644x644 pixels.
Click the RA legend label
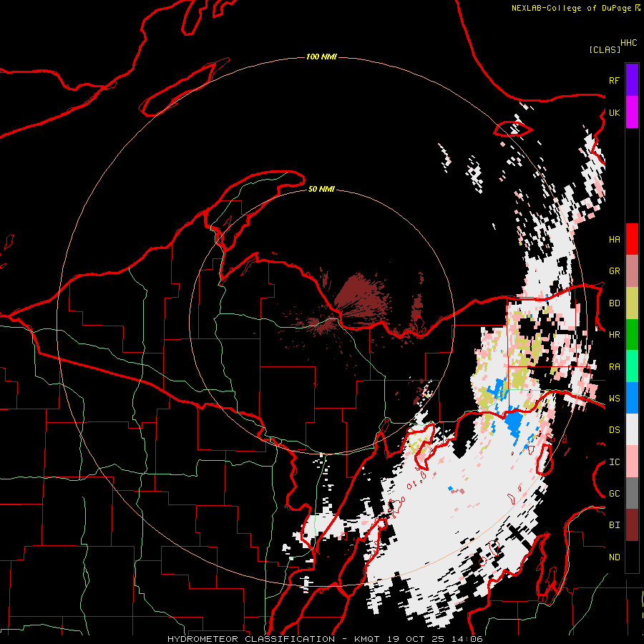(x=615, y=367)
